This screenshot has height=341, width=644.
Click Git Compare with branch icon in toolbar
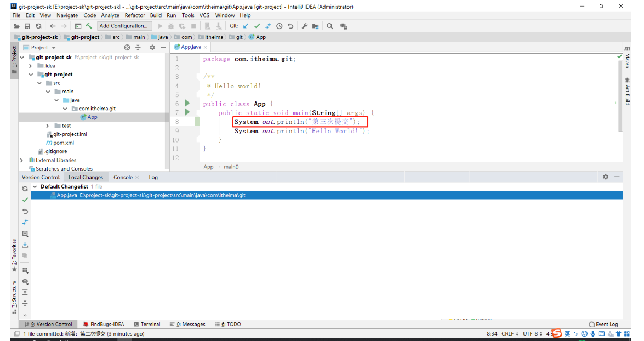[268, 26]
